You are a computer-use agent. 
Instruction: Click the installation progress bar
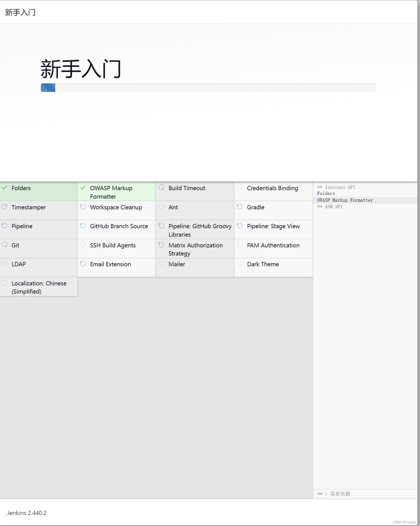point(208,88)
